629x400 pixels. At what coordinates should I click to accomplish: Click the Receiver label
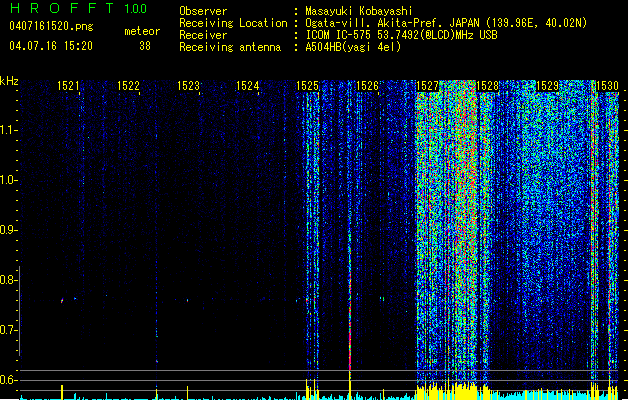203,35
